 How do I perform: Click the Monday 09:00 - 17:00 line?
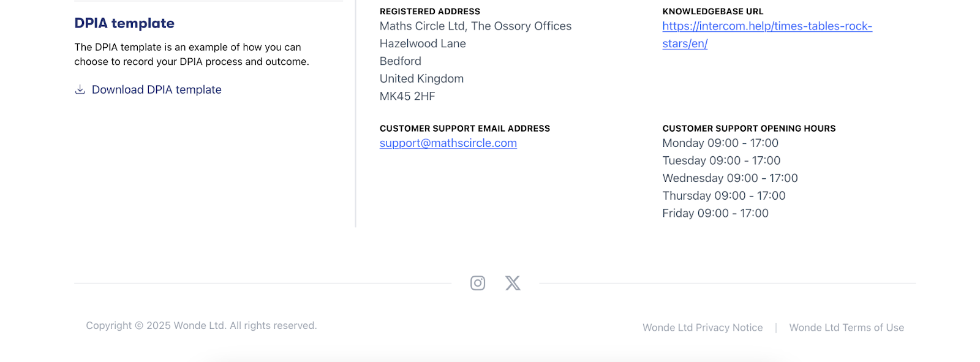(x=720, y=143)
